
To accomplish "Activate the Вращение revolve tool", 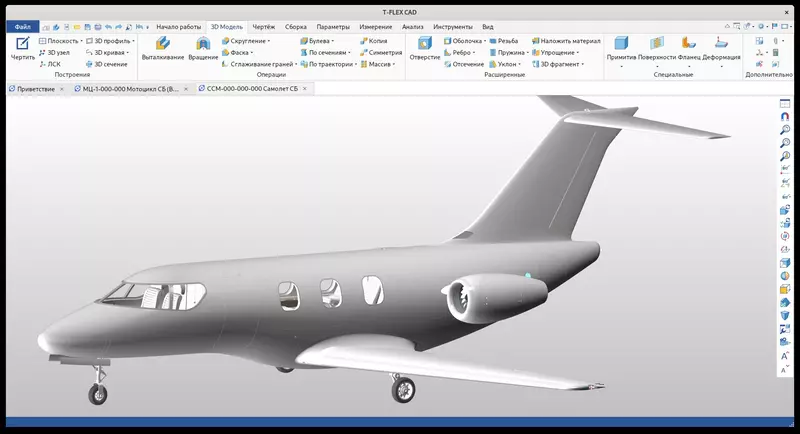I will [203, 48].
